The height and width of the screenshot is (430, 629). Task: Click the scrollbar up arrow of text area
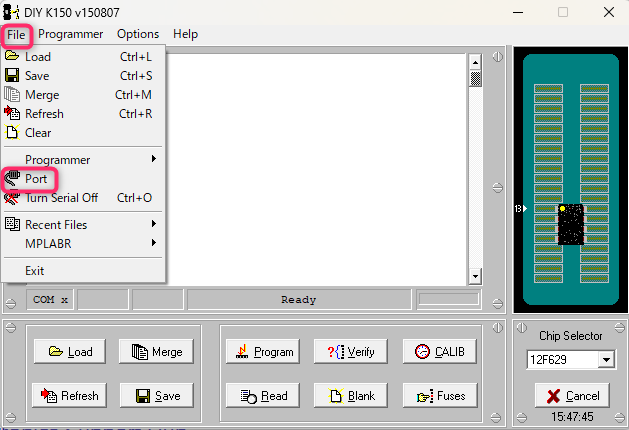(x=475, y=62)
